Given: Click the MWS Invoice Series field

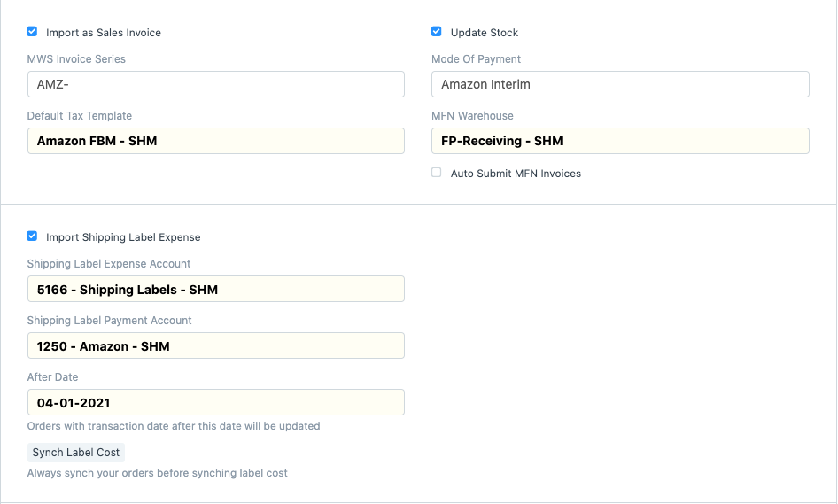Looking at the screenshot, I should [x=216, y=84].
